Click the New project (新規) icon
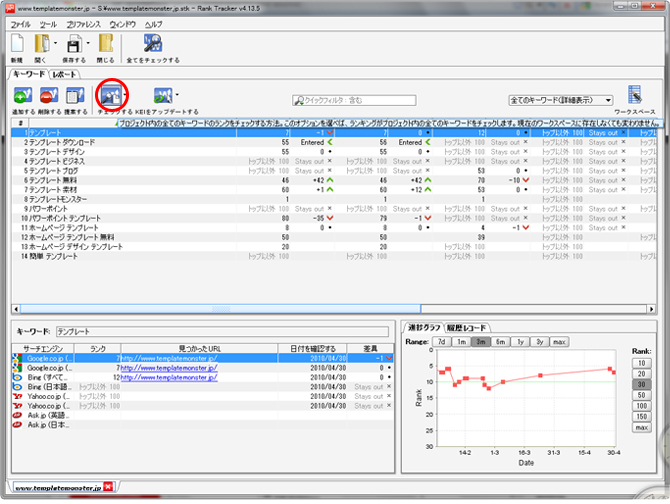The height and width of the screenshot is (504, 670). 17,44
